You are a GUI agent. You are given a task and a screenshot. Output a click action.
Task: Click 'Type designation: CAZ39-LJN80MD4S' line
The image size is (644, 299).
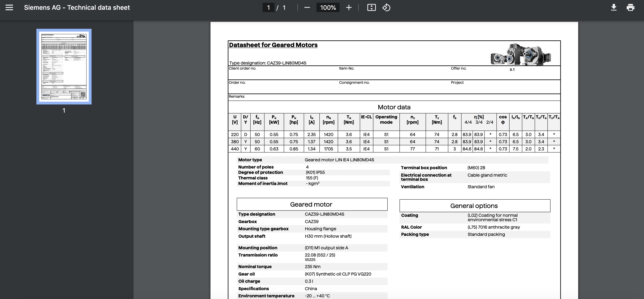[268, 63]
